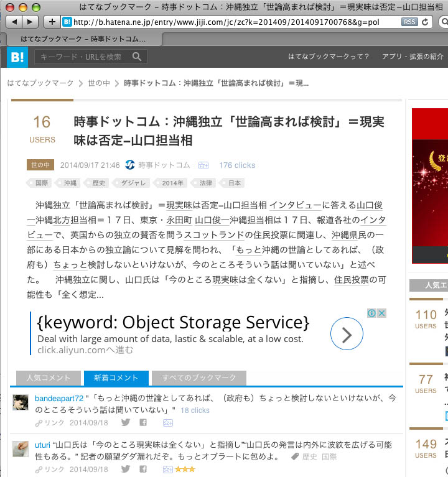
Task: Click the 時事ドットコム source link
Action: pos(164,165)
